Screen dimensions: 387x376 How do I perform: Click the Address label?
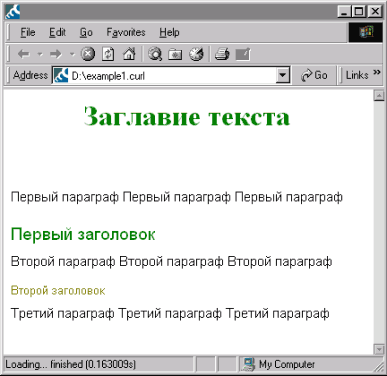pos(30,75)
